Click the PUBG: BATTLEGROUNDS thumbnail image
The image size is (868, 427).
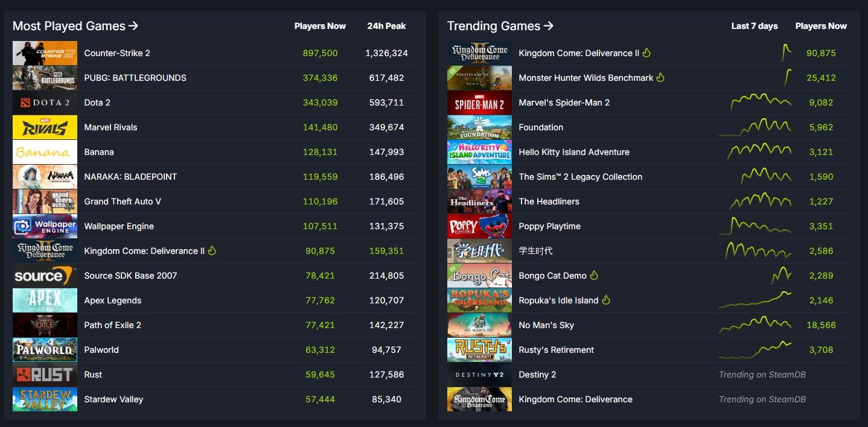tap(45, 78)
